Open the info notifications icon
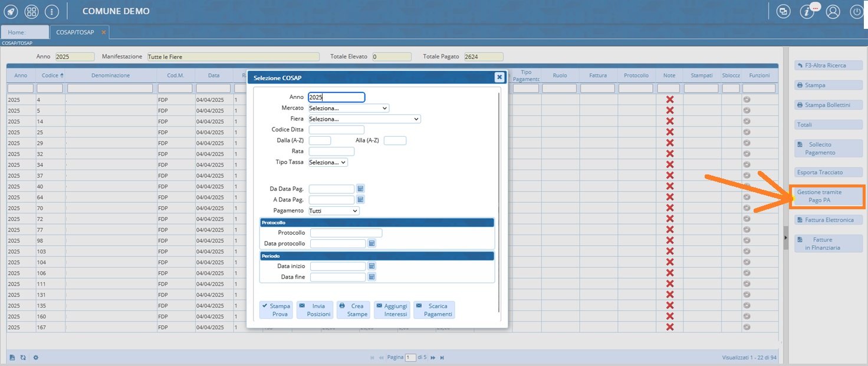Image resolution: width=868 pixels, height=366 pixels. [x=807, y=11]
